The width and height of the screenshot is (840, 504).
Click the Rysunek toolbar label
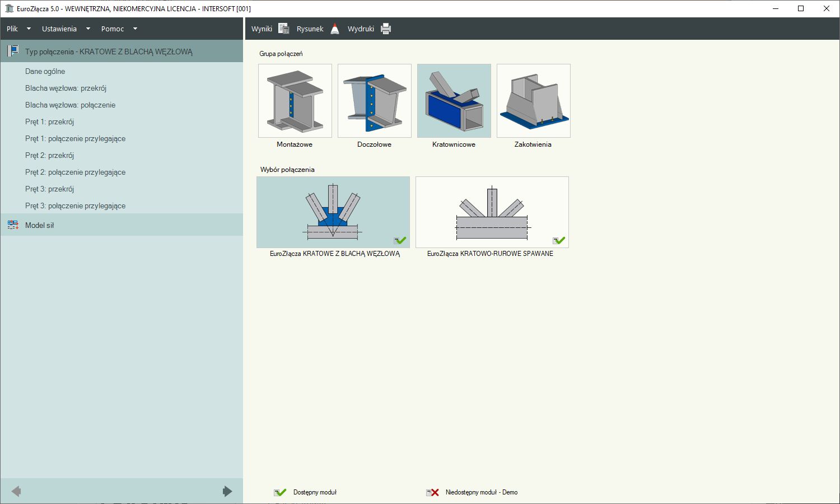click(x=310, y=29)
